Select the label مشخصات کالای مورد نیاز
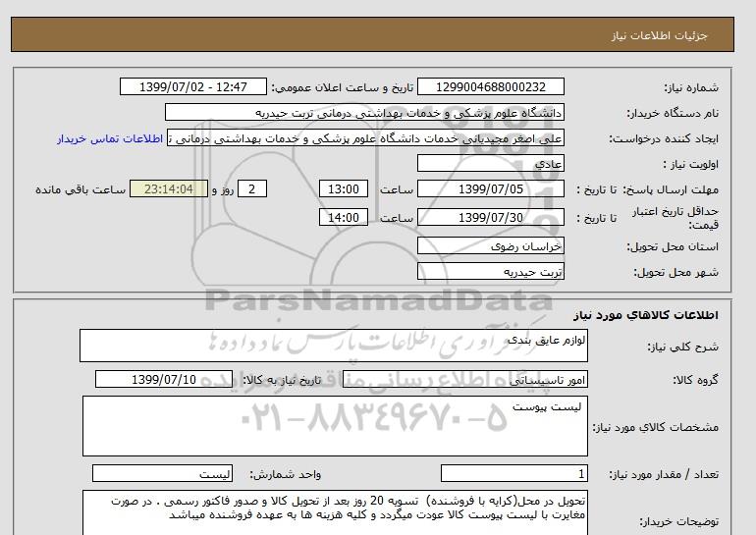Image resolution: width=756 pixels, height=535 pixels. [655, 427]
